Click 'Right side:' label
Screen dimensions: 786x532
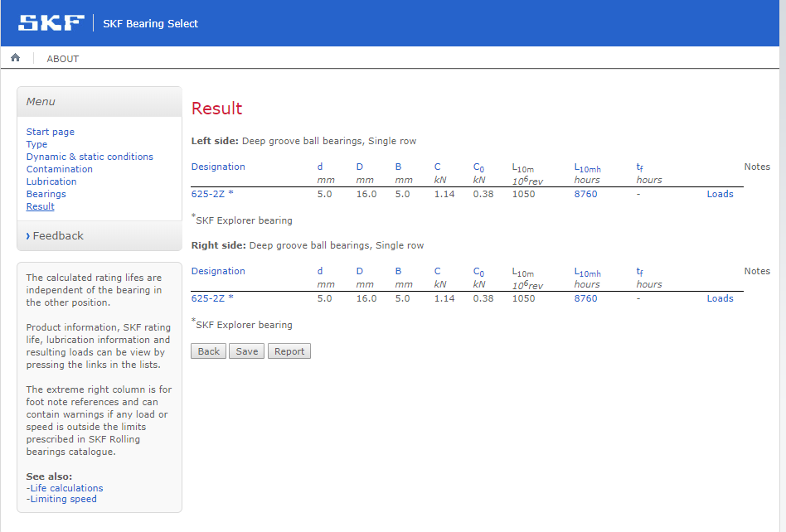tap(219, 245)
